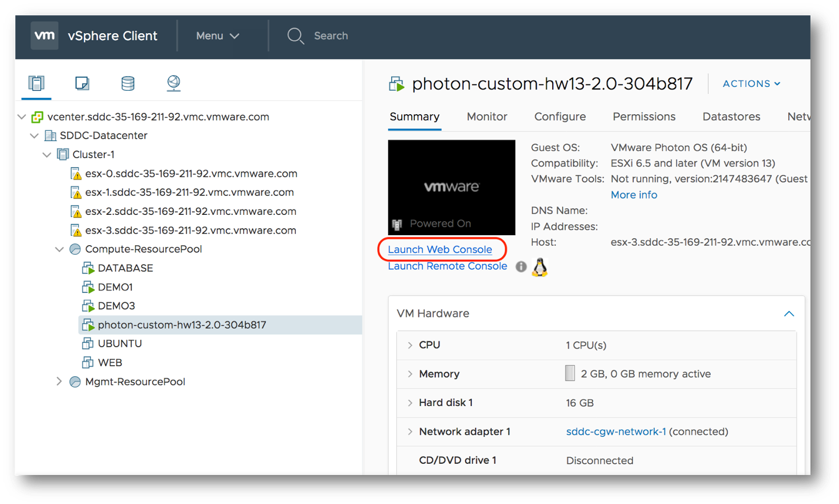Click the info icon beside Launch Remote Console
This screenshot has height=504, width=839.
tap(521, 267)
